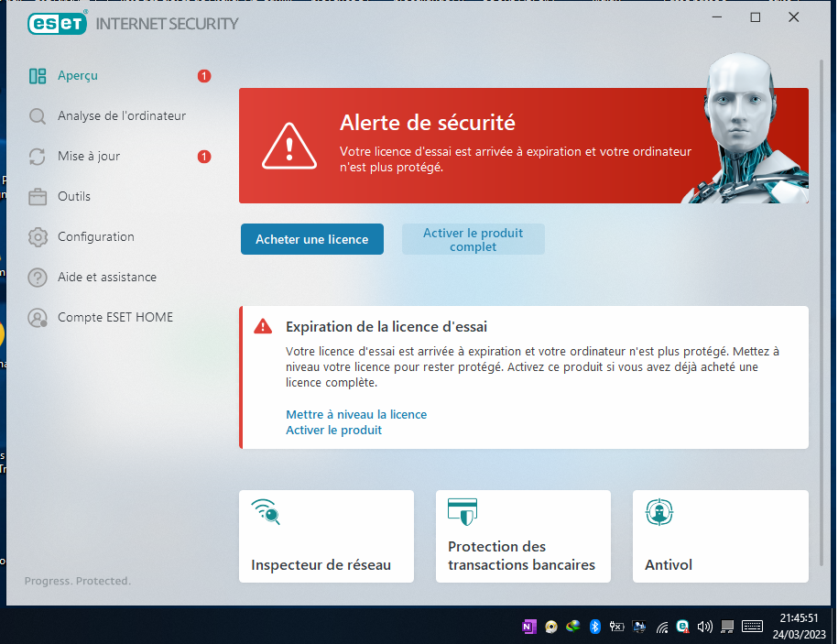Click Acheter une licence button

(312, 239)
